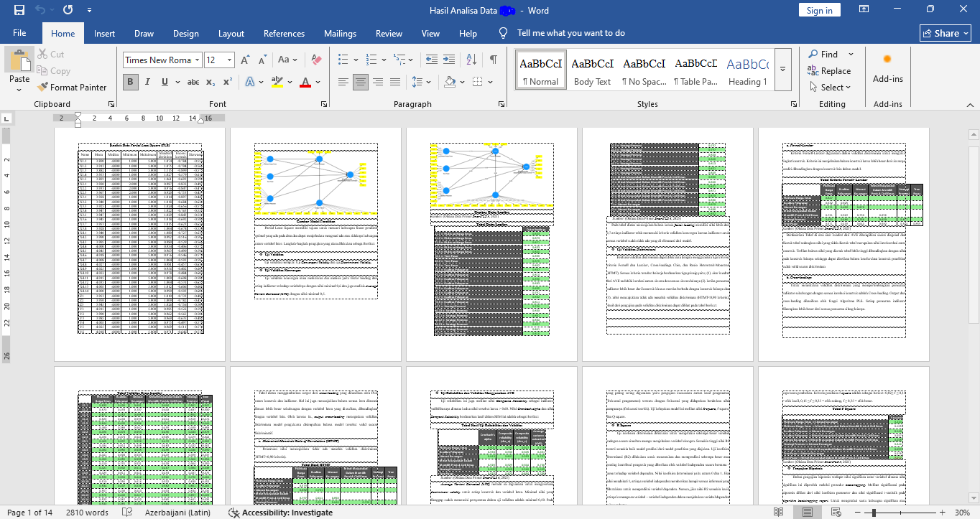Toggle Bold formatting button
This screenshot has width=980, height=519.
(130, 82)
